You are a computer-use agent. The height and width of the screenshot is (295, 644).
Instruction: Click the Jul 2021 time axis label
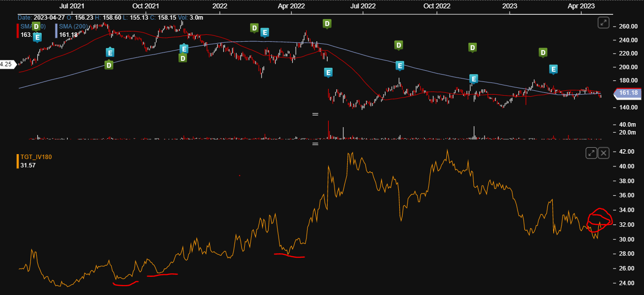coord(72,6)
